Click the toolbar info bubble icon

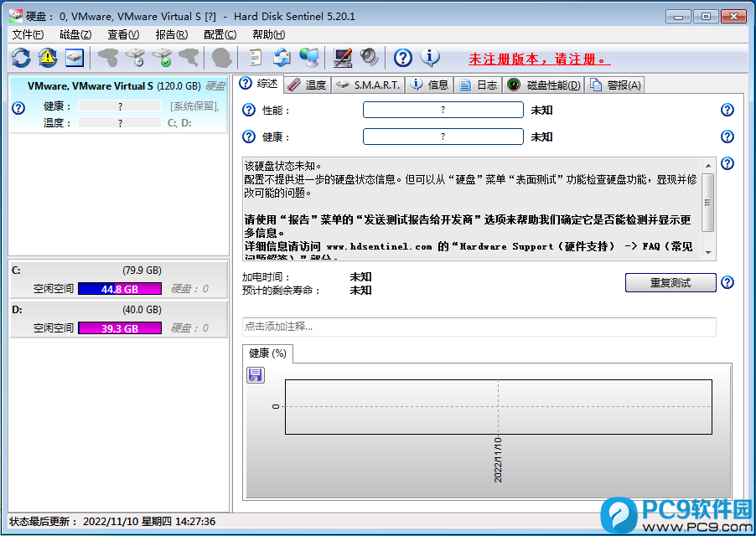pyautogui.click(x=430, y=58)
